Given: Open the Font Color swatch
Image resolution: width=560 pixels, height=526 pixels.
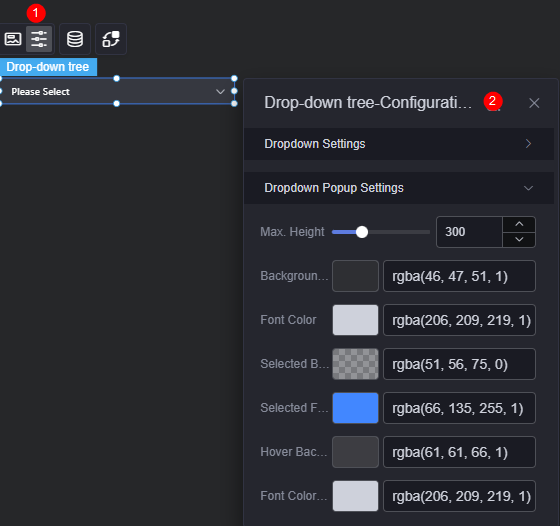Looking at the screenshot, I should pos(355,320).
